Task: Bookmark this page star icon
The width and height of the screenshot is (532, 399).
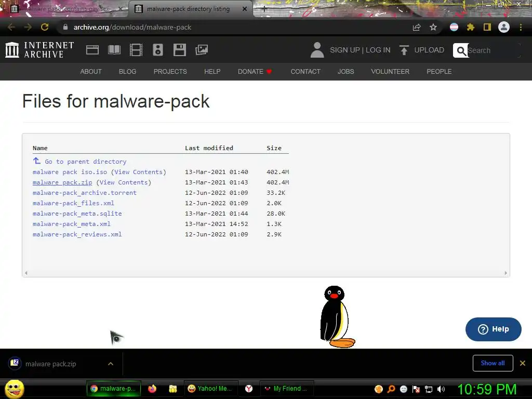Action: pyautogui.click(x=433, y=27)
